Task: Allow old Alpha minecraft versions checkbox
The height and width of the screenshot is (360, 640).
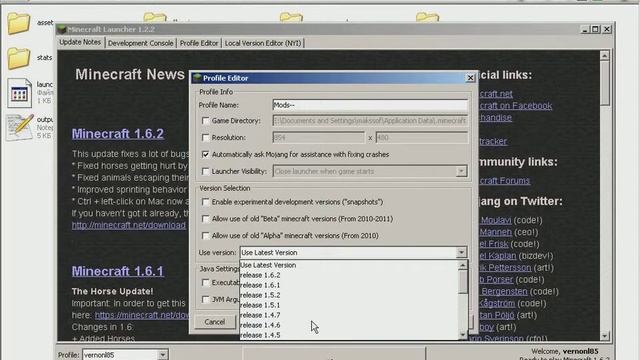Action: (x=205, y=236)
